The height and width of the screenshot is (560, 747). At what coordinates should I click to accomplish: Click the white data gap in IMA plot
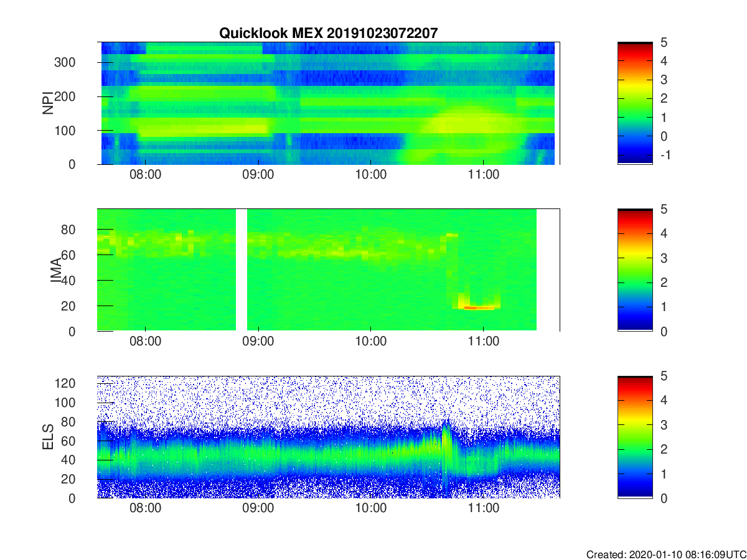click(242, 270)
